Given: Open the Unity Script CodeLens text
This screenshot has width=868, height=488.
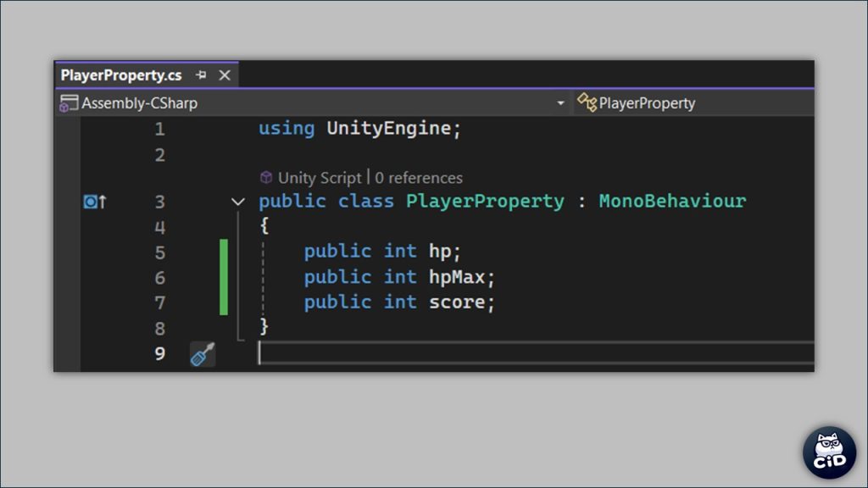Looking at the screenshot, I should [319, 178].
